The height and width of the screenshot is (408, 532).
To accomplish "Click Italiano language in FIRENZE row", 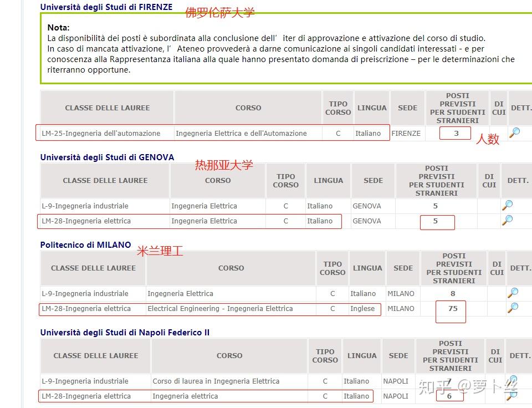I will (x=368, y=134).
